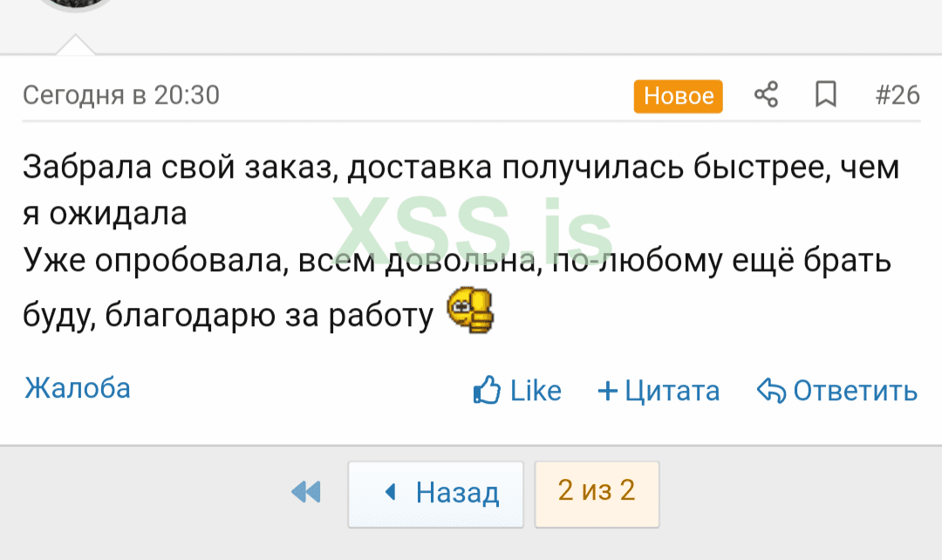Click the bookmark icon to save the post
This screenshot has height=560, width=942.
pos(826,96)
